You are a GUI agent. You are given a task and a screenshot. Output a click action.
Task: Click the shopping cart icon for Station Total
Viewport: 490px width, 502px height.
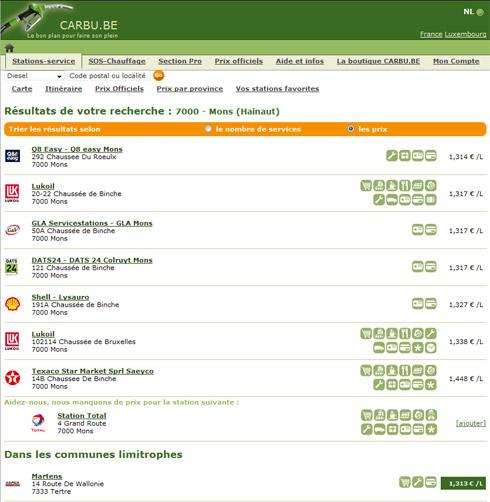367,415
